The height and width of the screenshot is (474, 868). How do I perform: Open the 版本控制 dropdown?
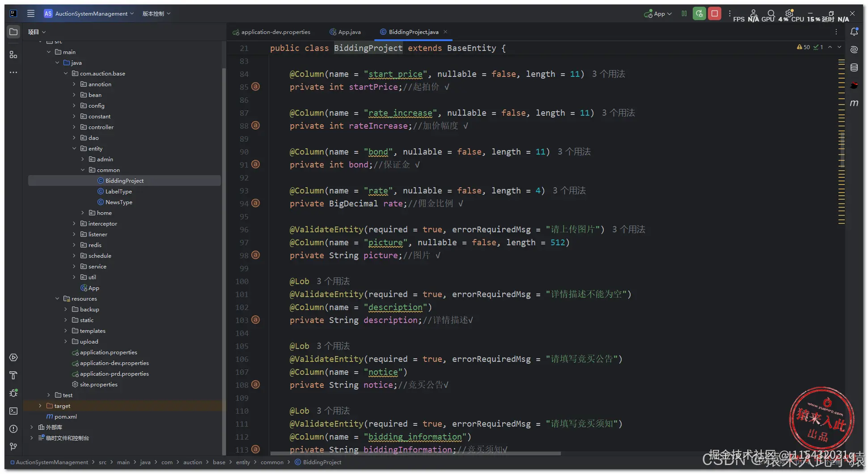point(157,13)
